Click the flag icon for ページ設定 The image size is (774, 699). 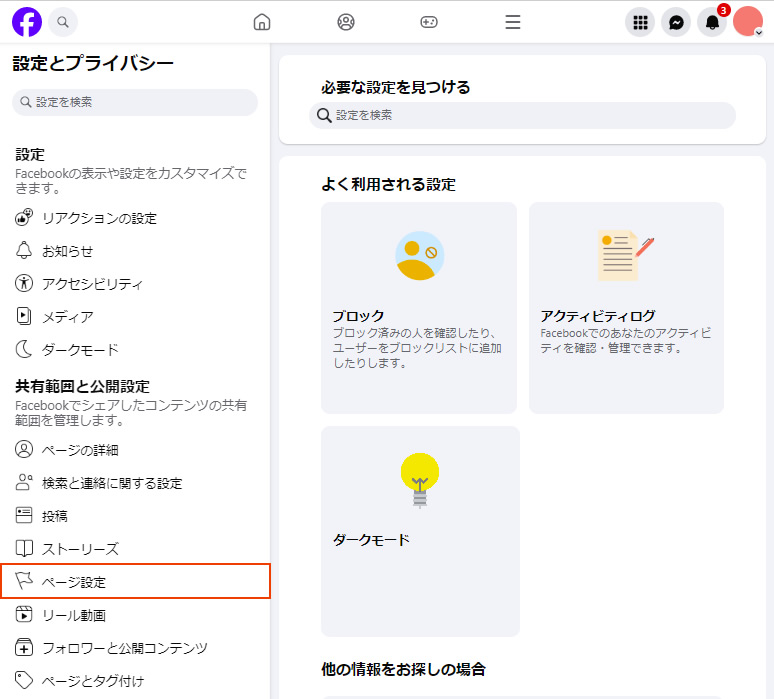coord(24,581)
